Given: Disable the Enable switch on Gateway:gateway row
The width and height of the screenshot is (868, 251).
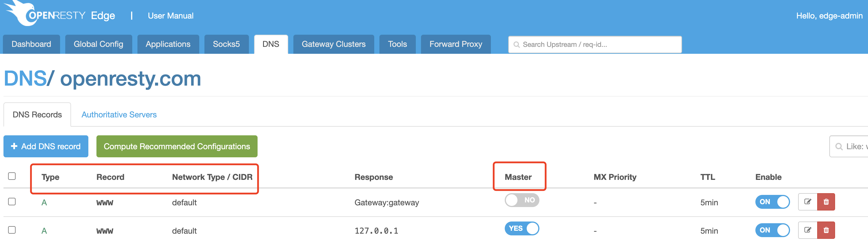Looking at the screenshot, I should tap(772, 202).
